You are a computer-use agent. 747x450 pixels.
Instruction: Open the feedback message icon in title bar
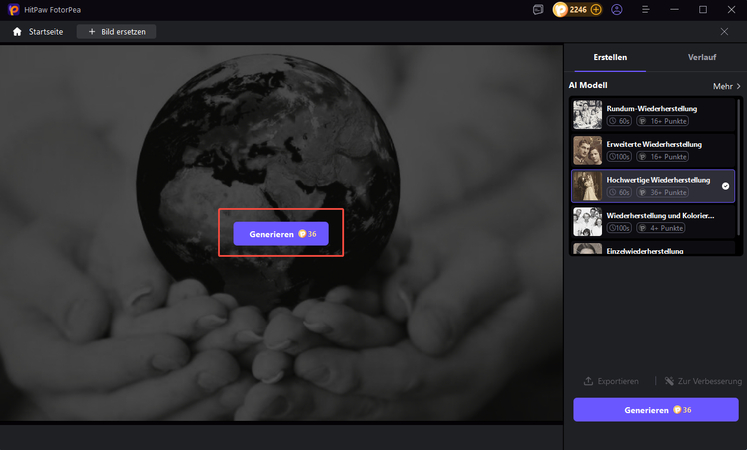pyautogui.click(x=538, y=10)
